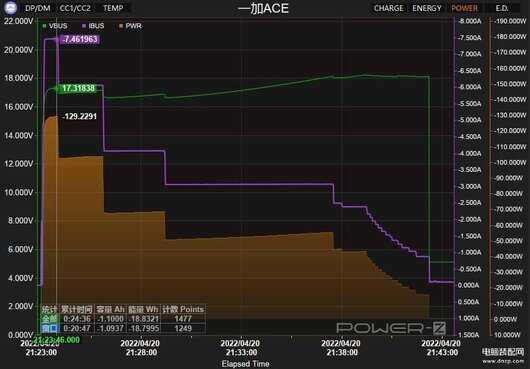This screenshot has height=369, width=530.
Task: Open the DP/DM tab
Action: pyautogui.click(x=38, y=8)
